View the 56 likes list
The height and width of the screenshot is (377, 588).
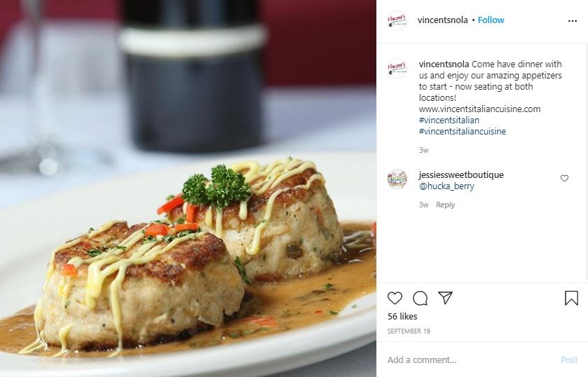click(x=402, y=317)
